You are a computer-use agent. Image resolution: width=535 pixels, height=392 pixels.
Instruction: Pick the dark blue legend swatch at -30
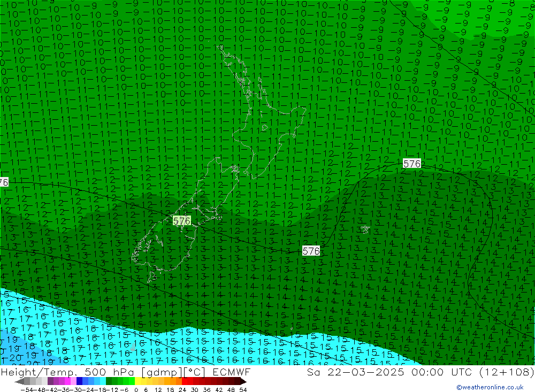pyautogui.click(x=80, y=381)
